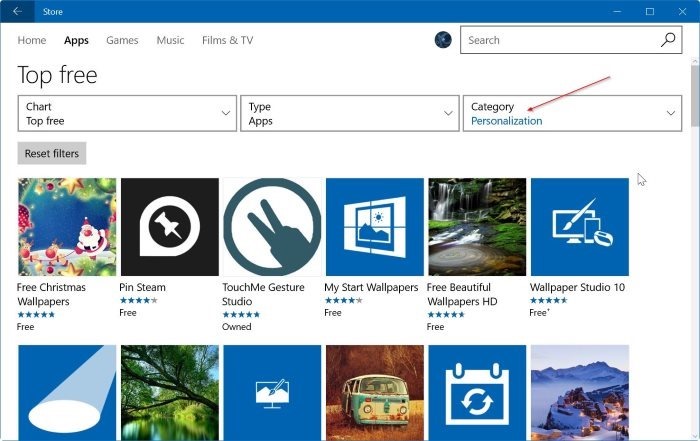Image resolution: width=700 pixels, height=441 pixels.
Task: Expand the Chart filter dropdown
Action: [127, 113]
